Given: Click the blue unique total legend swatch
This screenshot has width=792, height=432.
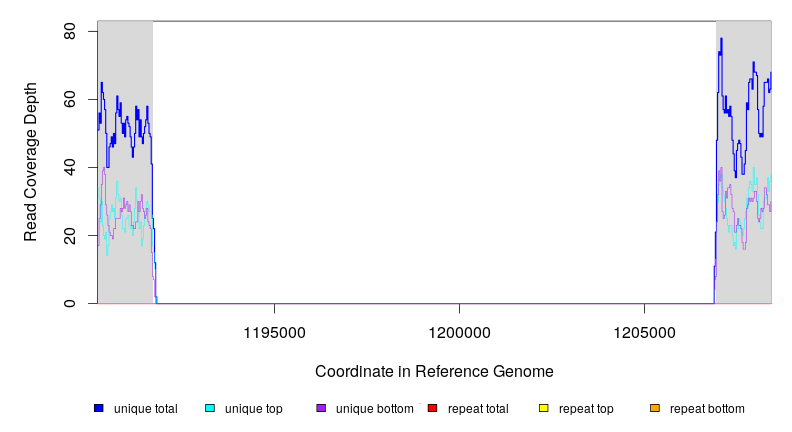Looking at the screenshot, I should point(98,409).
